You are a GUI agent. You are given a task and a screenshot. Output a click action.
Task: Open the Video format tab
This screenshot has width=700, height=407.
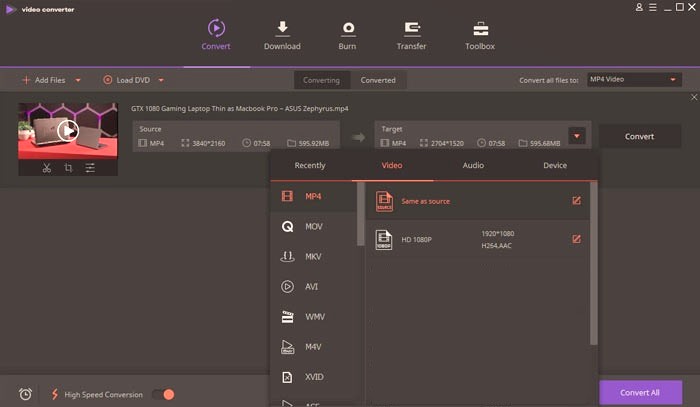(x=392, y=165)
